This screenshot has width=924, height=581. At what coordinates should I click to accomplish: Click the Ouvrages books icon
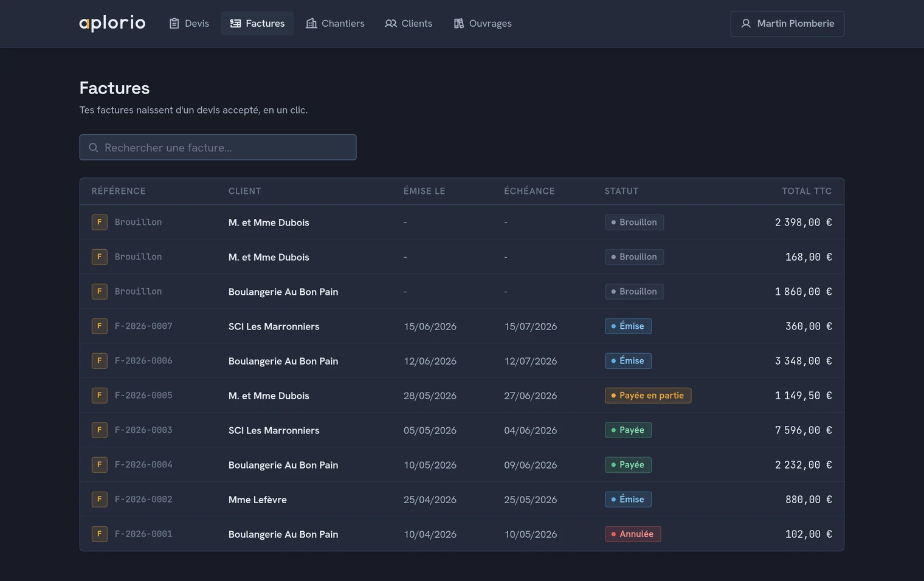[459, 23]
